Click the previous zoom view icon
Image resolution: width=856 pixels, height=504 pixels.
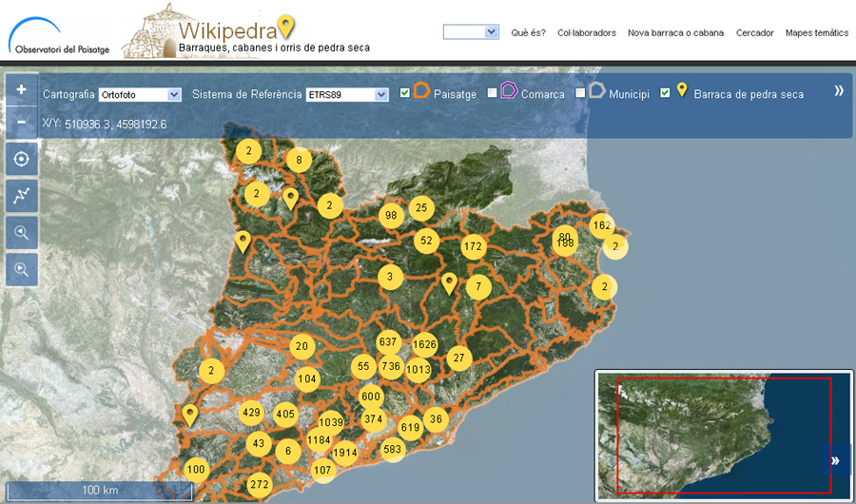point(21,233)
